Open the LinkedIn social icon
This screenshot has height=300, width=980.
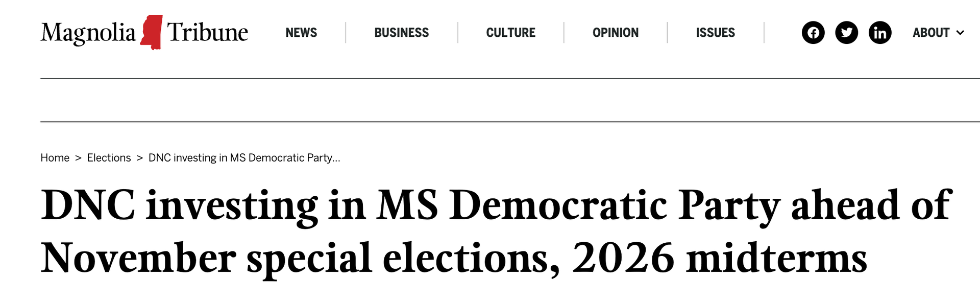(x=880, y=33)
